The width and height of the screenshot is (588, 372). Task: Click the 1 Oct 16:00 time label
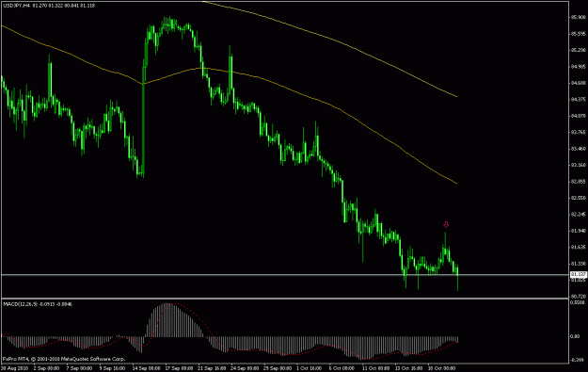click(309, 368)
